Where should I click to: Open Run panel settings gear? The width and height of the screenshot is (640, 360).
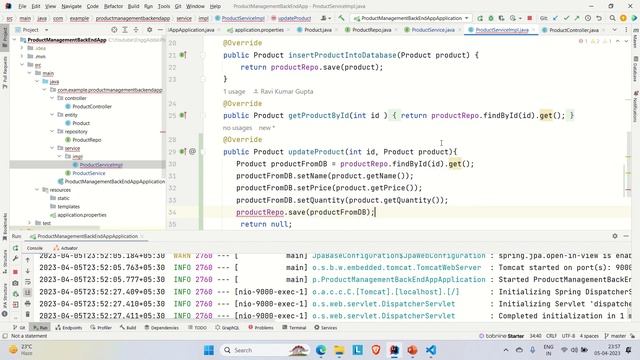point(615,236)
